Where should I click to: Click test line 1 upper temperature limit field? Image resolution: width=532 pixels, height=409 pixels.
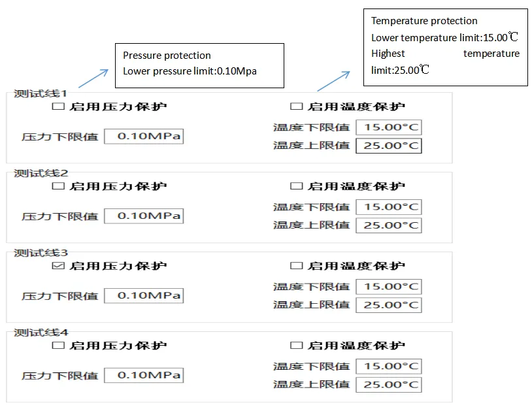coord(388,146)
